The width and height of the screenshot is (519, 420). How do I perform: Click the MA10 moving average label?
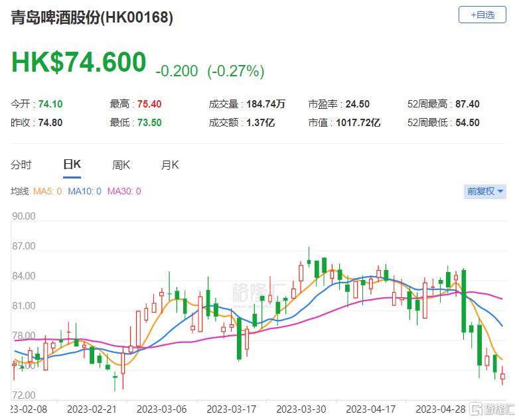pos(84,191)
